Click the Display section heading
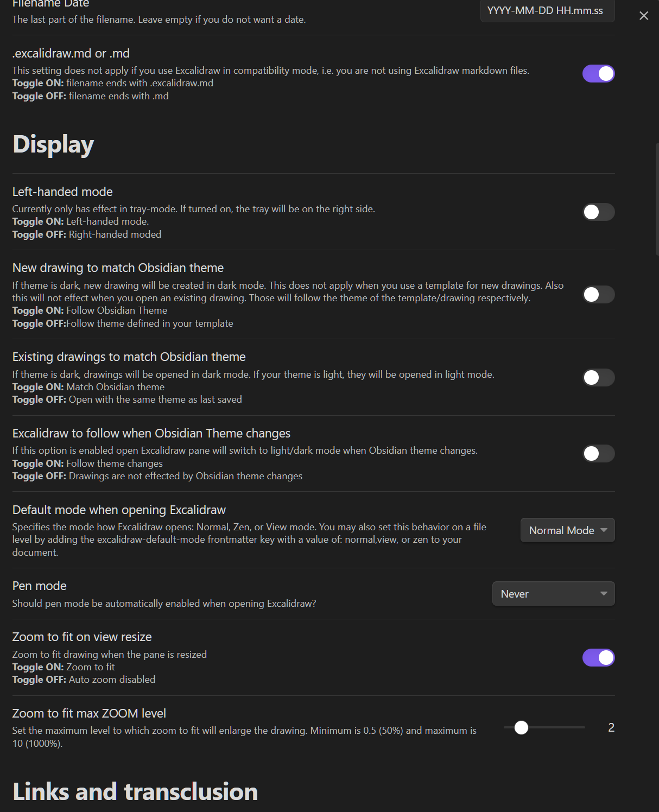Image resolution: width=659 pixels, height=812 pixels. click(53, 144)
